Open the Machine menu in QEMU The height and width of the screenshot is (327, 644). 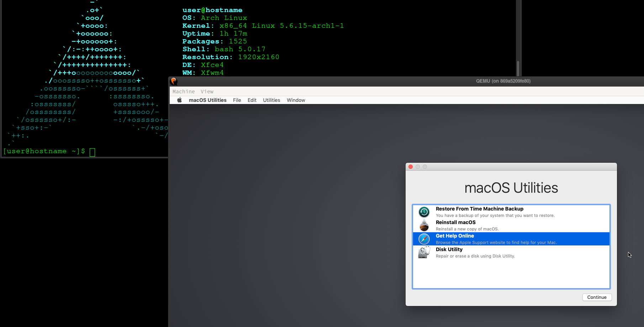[x=184, y=92]
